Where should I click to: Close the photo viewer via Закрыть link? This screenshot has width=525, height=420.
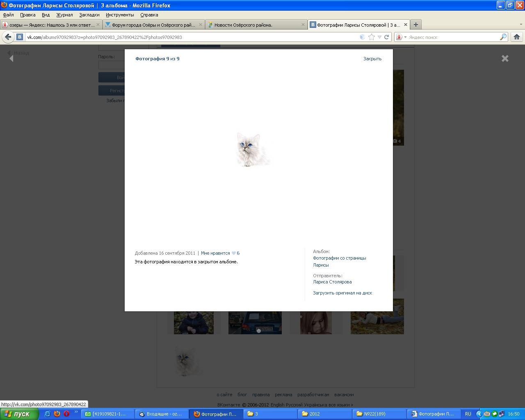372,59
